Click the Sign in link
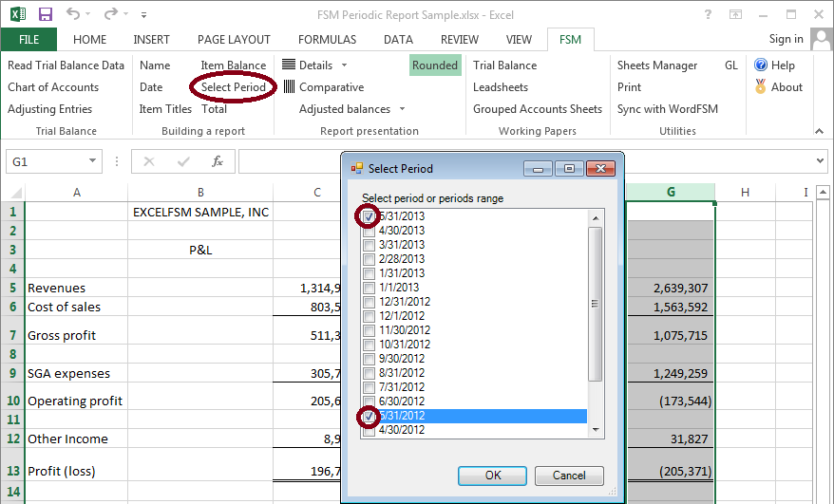The height and width of the screenshot is (504, 834). pos(787,39)
